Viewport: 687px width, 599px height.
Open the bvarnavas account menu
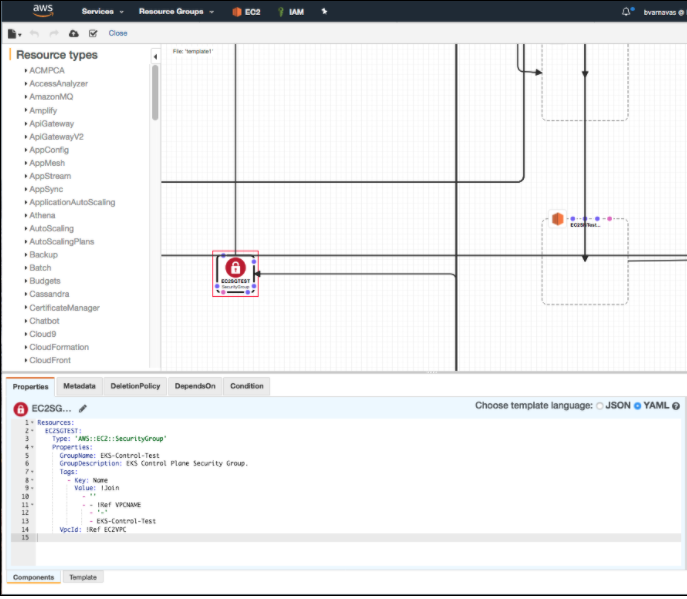pyautogui.click(x=663, y=12)
